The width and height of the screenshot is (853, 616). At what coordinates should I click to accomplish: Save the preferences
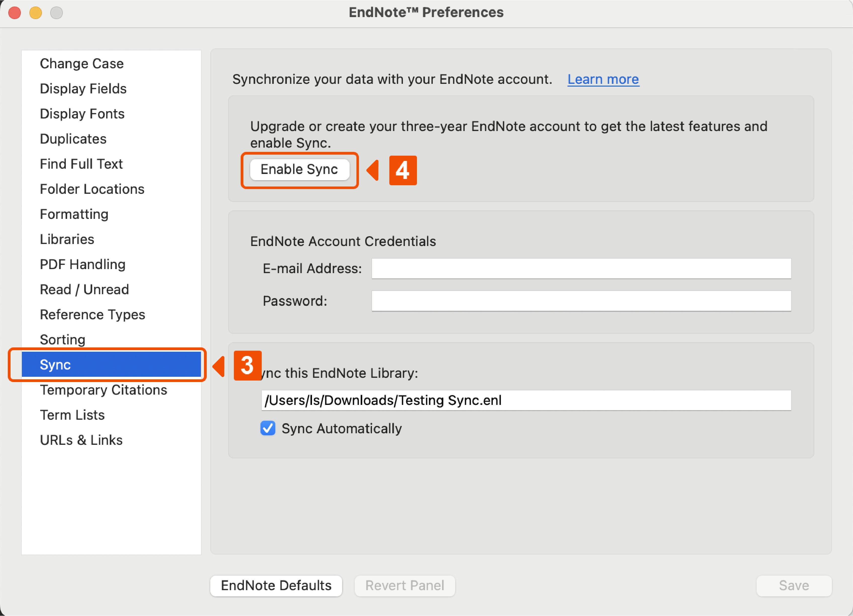pyautogui.click(x=793, y=586)
